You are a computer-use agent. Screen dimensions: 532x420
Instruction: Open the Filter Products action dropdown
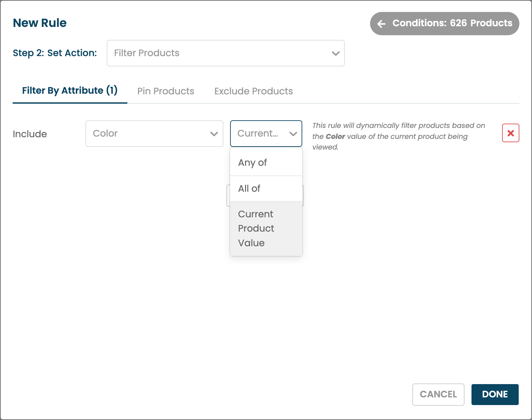(225, 53)
